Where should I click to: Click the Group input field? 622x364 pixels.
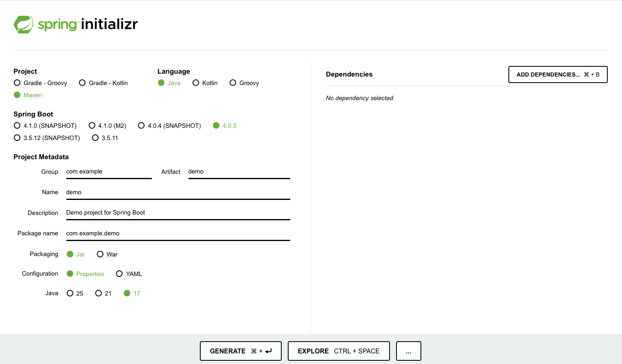coord(109,172)
